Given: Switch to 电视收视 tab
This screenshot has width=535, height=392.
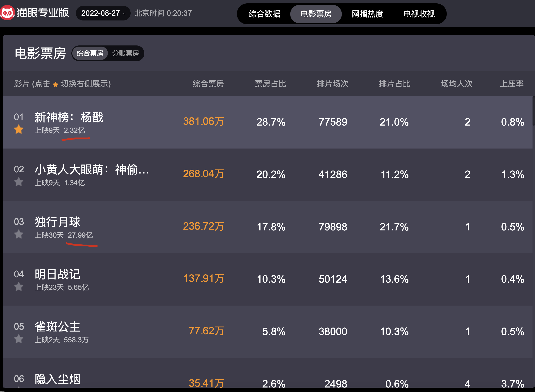Looking at the screenshot, I should pyautogui.click(x=419, y=14).
